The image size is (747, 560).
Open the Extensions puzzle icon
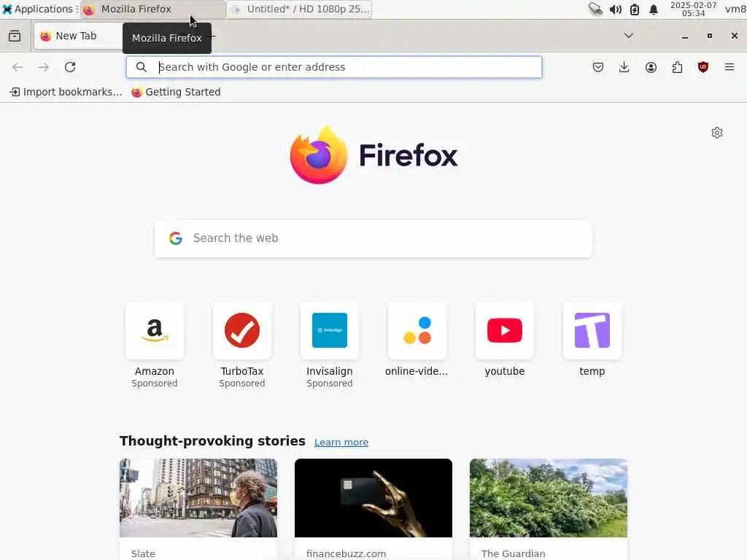[x=677, y=67]
